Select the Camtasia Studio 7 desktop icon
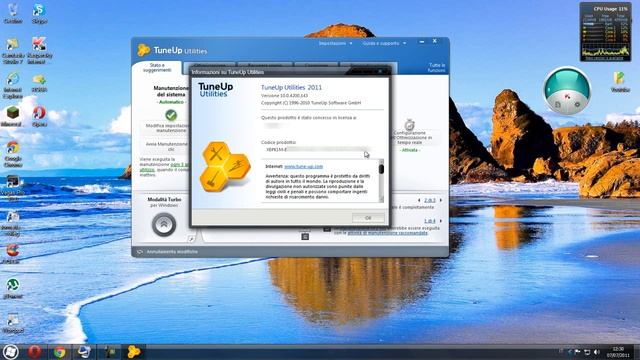The width and height of the screenshot is (640, 360). (x=13, y=51)
